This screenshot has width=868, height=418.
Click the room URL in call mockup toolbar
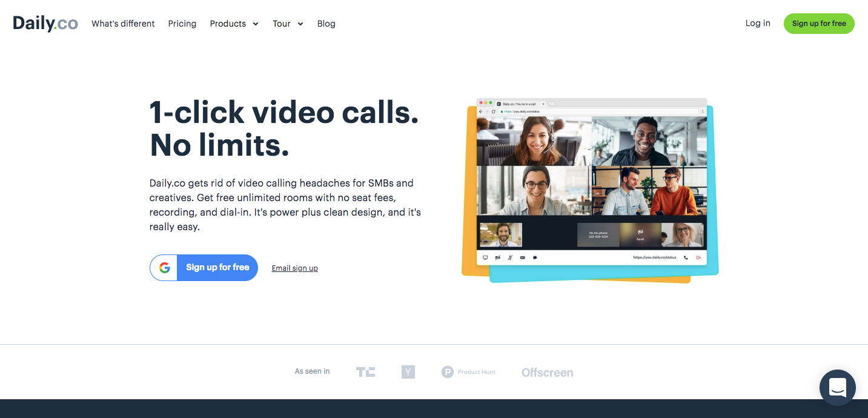pos(655,257)
